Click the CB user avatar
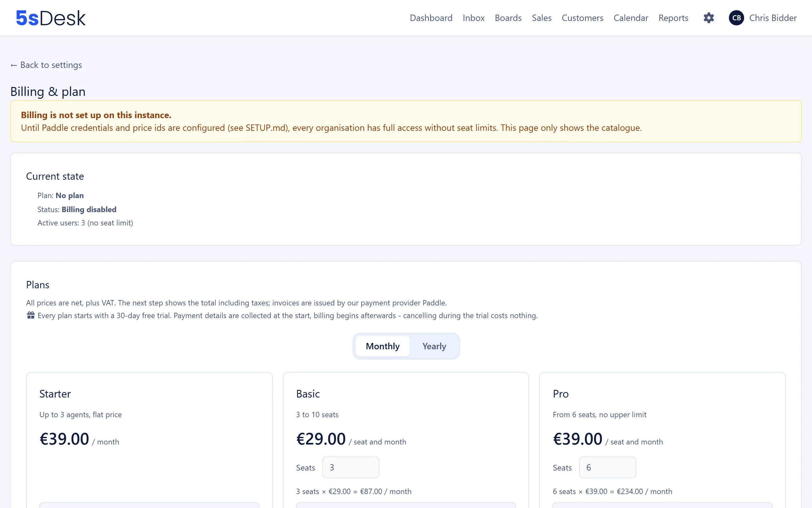Screen dimensions: 812x508 (x=736, y=18)
